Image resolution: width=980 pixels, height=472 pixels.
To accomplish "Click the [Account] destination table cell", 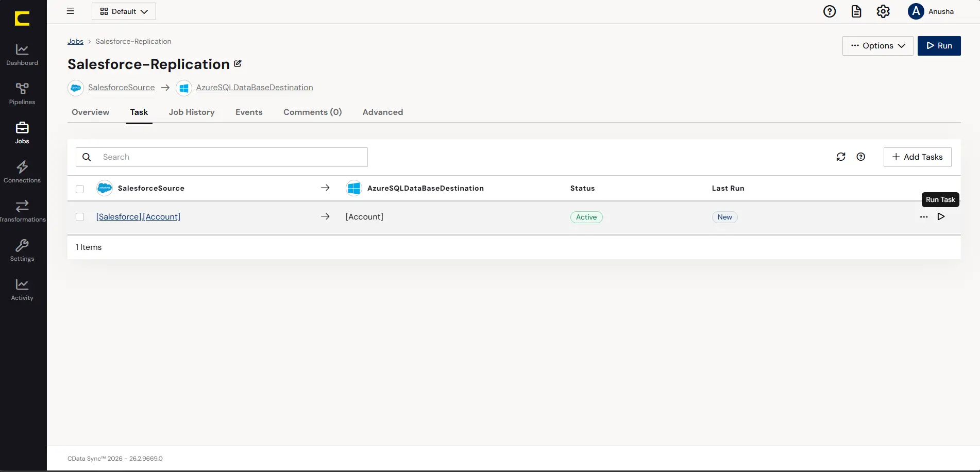I will pos(364,217).
